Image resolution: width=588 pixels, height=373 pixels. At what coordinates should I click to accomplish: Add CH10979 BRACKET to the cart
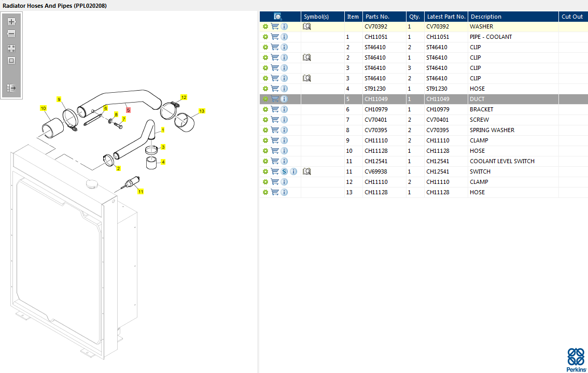tap(275, 109)
